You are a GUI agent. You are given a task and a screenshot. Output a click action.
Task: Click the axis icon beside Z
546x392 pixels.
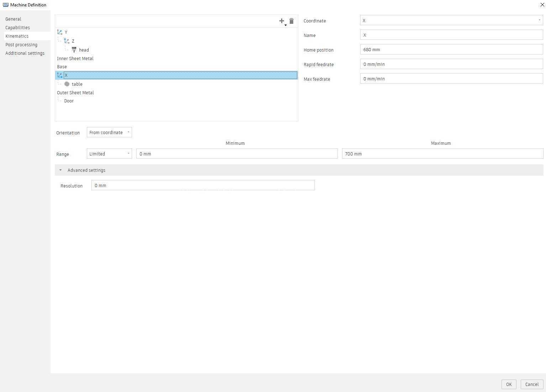coord(67,41)
